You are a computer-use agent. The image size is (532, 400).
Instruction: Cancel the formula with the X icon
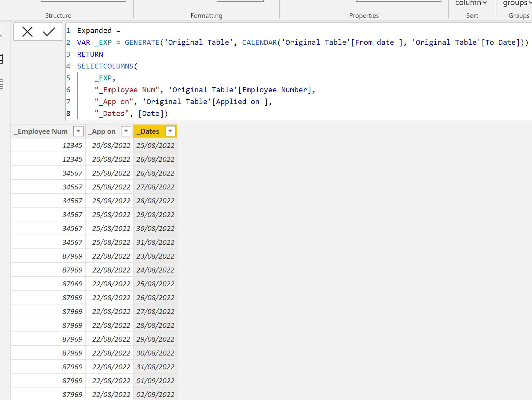[x=27, y=32]
